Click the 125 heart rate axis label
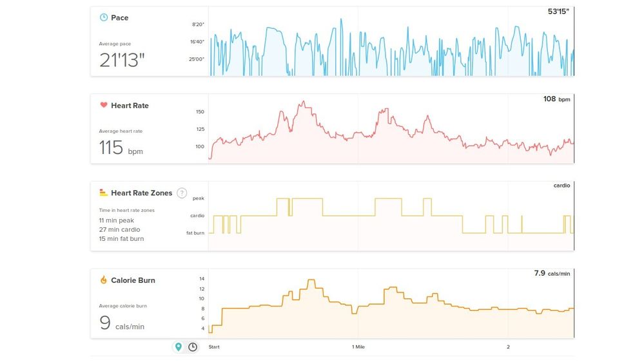 (200, 129)
